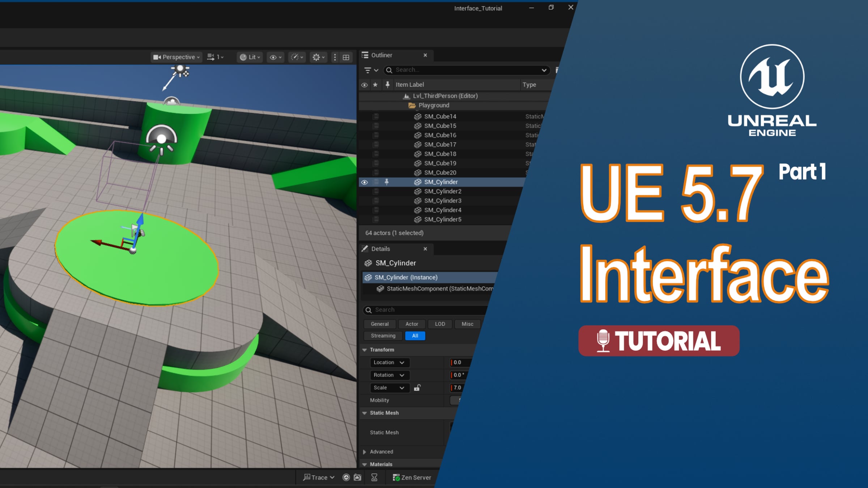Click the blue Z-axis gizmo arrow

pyautogui.click(x=140, y=220)
